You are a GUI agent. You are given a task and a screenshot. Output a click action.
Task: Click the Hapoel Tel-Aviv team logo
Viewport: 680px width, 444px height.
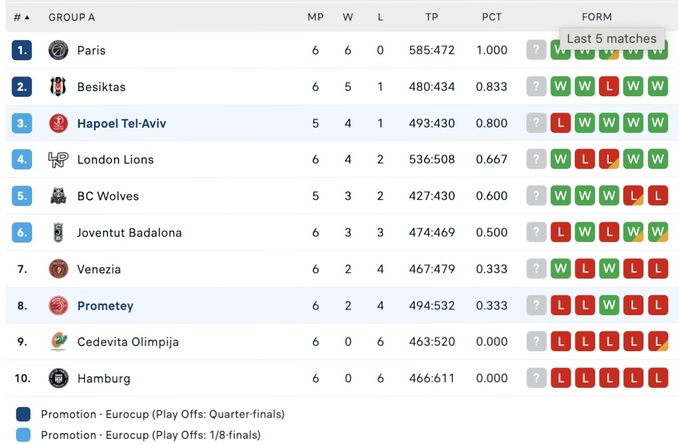pyautogui.click(x=58, y=123)
